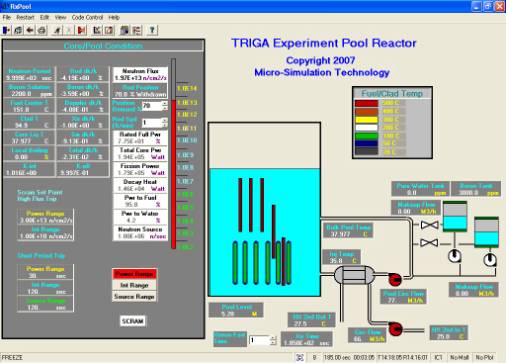Open the Code Control menu
506x363 pixels.
coord(87,17)
